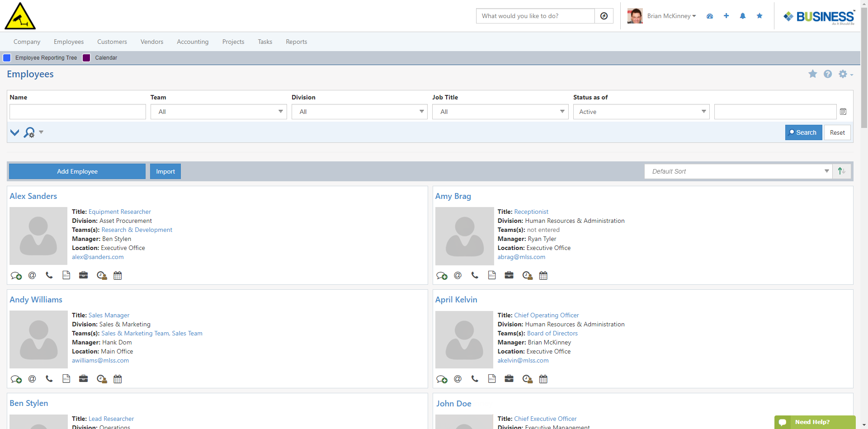Image resolution: width=868 pixels, height=429 pixels.
Task: Open the document icon for Amy Brag
Action: [492, 275]
